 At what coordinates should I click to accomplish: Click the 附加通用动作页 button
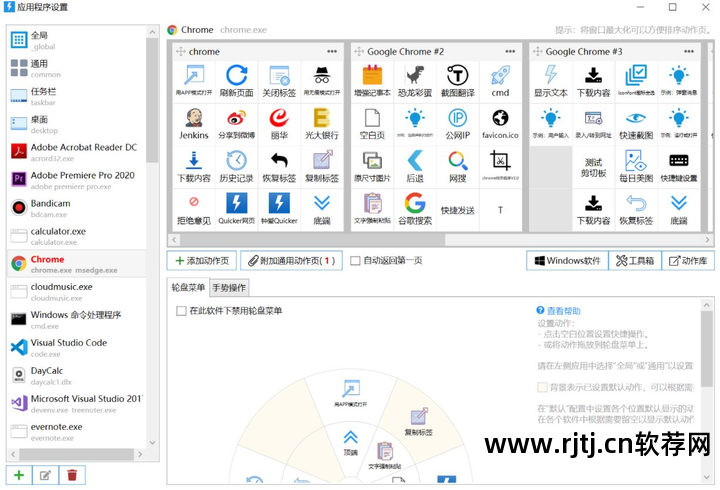pyautogui.click(x=292, y=261)
